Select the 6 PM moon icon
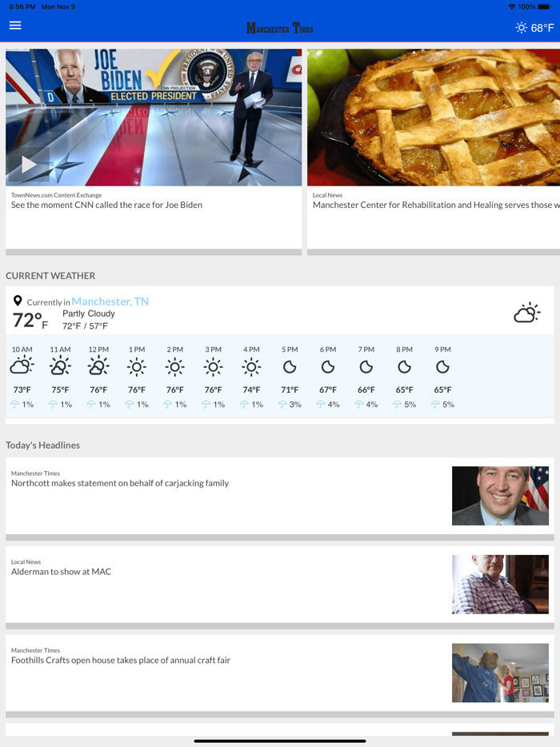The width and height of the screenshot is (560, 747). (328, 367)
